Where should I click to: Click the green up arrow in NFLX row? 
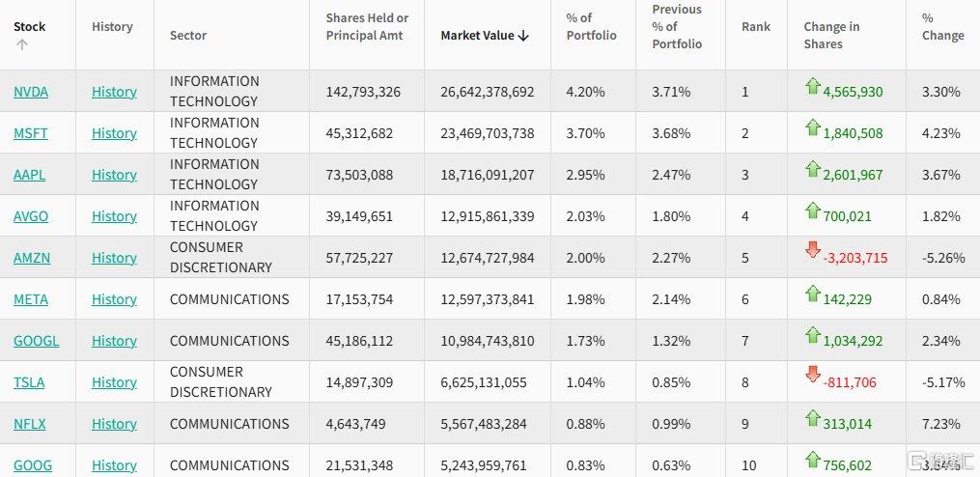pyautogui.click(x=812, y=418)
